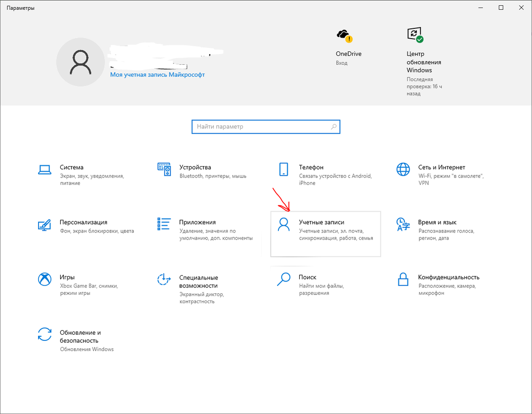Minimize the Параметры window

click(x=481, y=8)
